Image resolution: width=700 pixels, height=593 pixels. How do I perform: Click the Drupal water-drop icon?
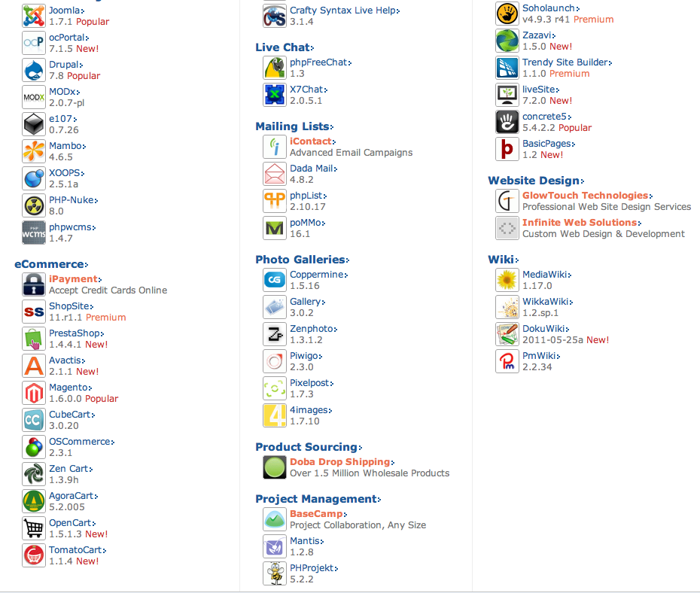point(34,70)
